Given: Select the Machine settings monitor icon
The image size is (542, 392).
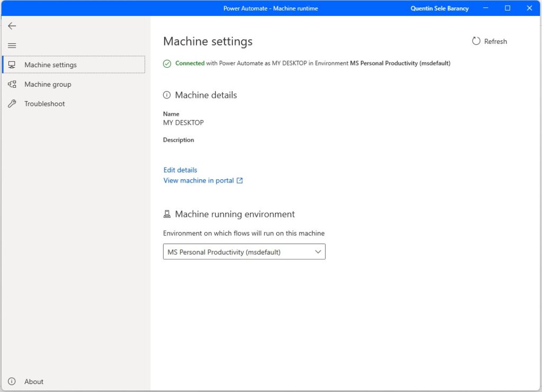Looking at the screenshot, I should [12, 65].
